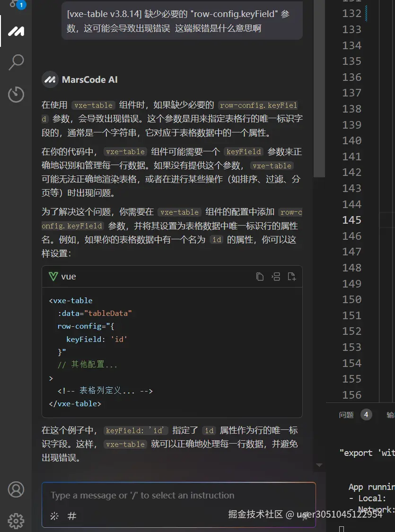This screenshot has width=395, height=532.
Task: Click the Vue logo in code block header
Action: click(x=53, y=277)
